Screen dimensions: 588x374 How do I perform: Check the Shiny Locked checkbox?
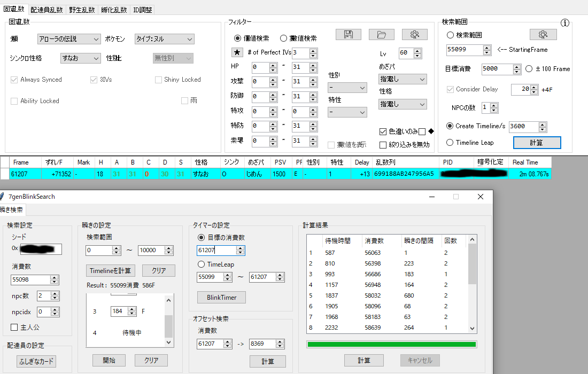(158, 80)
